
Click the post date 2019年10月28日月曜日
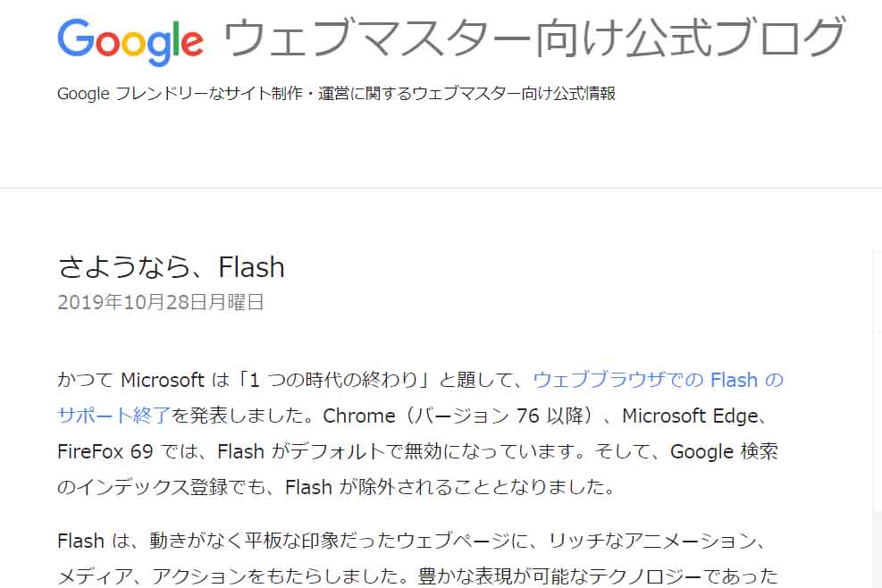pyautogui.click(x=161, y=302)
